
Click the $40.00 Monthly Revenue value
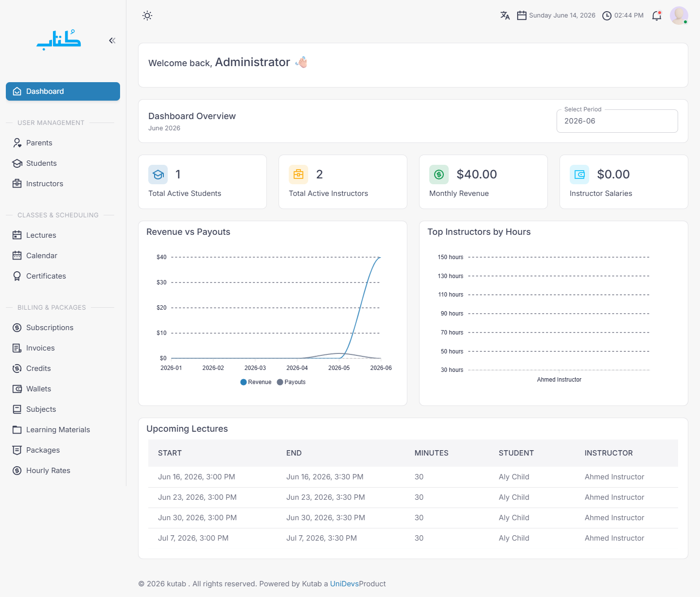(477, 175)
